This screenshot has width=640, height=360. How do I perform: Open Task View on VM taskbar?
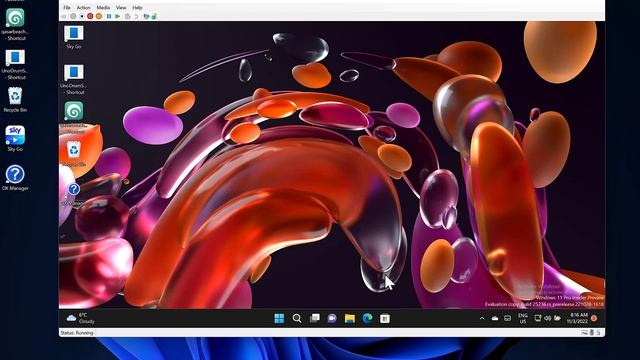[315, 318]
